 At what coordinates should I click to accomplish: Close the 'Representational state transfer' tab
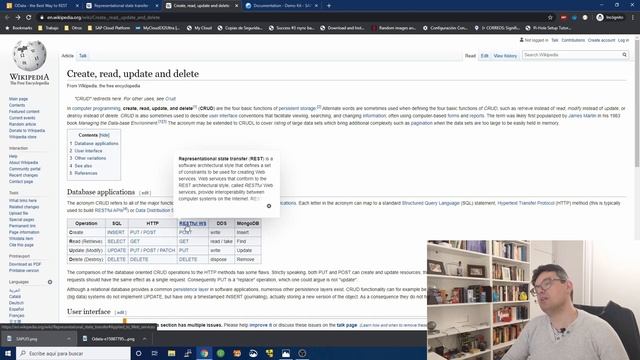pyautogui.click(x=157, y=6)
